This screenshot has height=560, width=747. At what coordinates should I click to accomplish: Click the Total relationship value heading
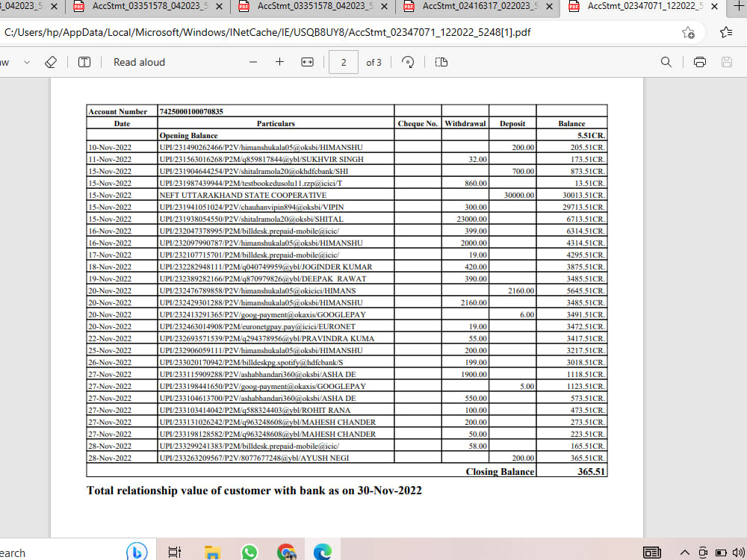pos(254,491)
